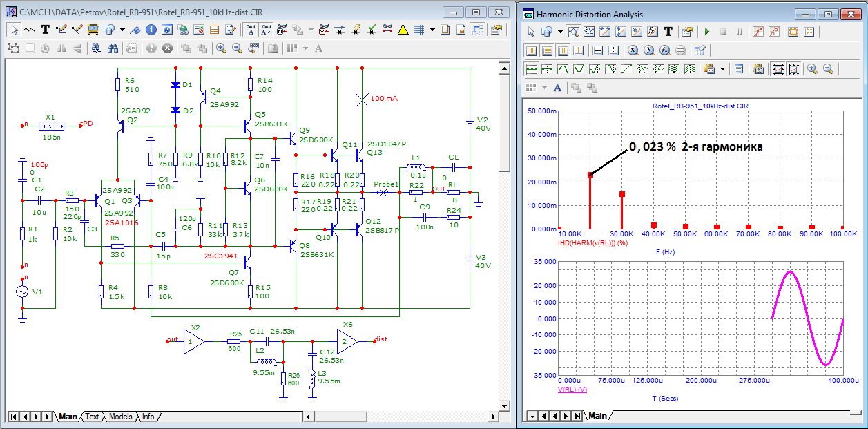The width and height of the screenshot is (868, 429).
Task: Click the fx function icon in analysis toolbar
Action: coord(653,32)
